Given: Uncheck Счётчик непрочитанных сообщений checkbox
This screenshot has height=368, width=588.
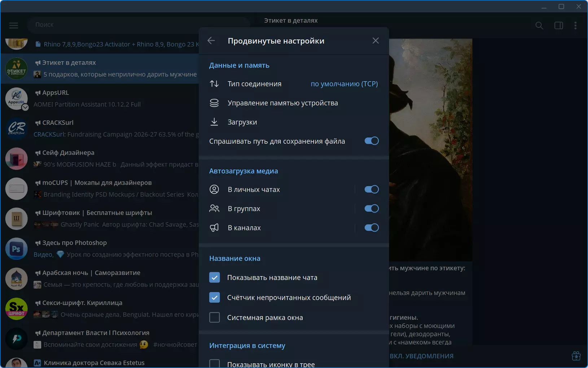Looking at the screenshot, I should tap(215, 297).
